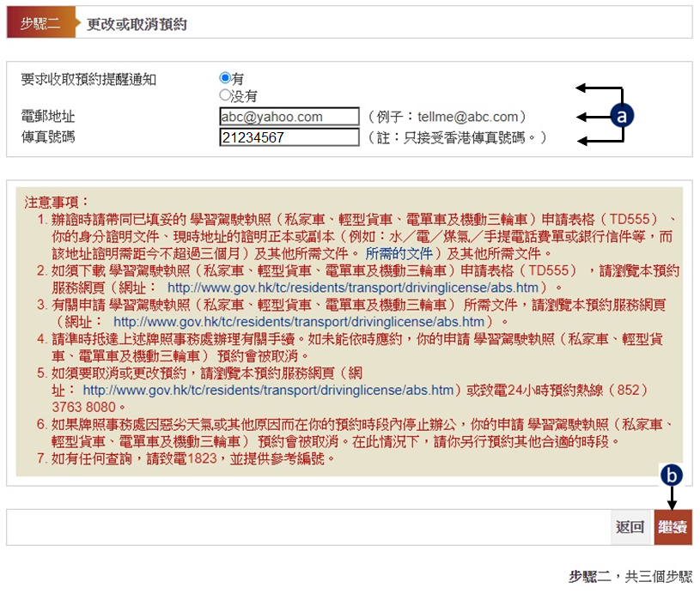
Task: Click the 電郵地址 email input field
Action: [x=289, y=117]
